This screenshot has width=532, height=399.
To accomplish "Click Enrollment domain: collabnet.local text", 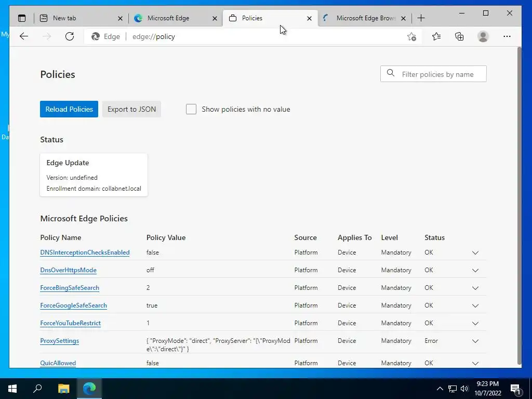I will tap(94, 189).
